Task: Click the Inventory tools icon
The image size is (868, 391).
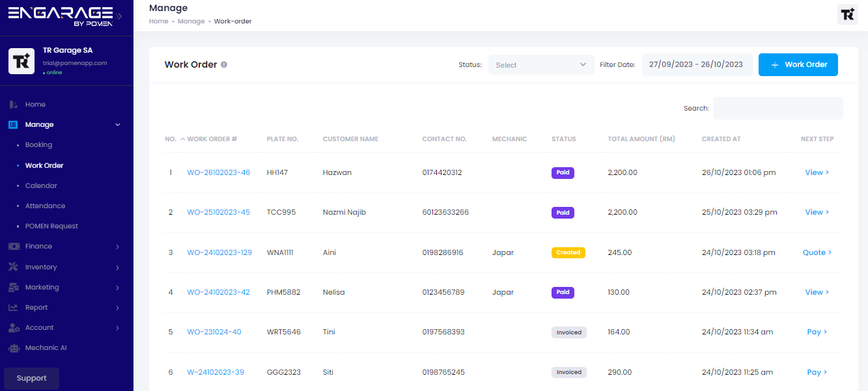Action: click(x=13, y=267)
